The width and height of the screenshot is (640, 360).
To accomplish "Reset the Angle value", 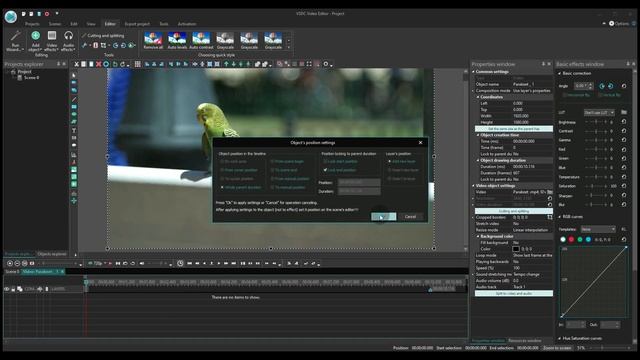I will (624, 86).
